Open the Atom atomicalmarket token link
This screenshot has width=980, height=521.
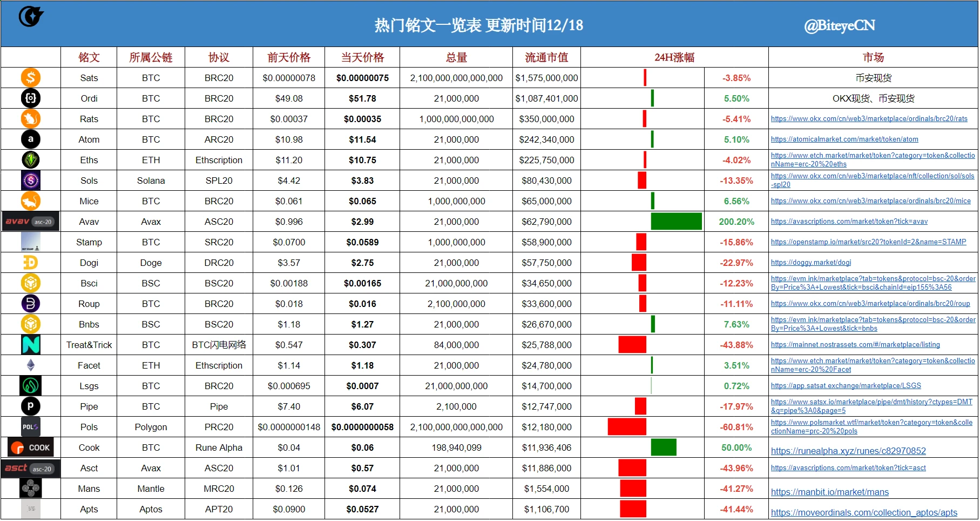844,139
